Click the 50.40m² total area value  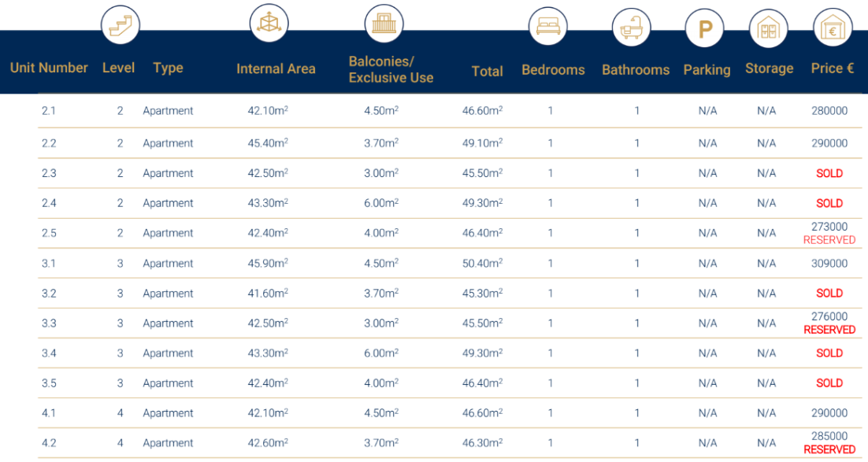pyautogui.click(x=482, y=264)
